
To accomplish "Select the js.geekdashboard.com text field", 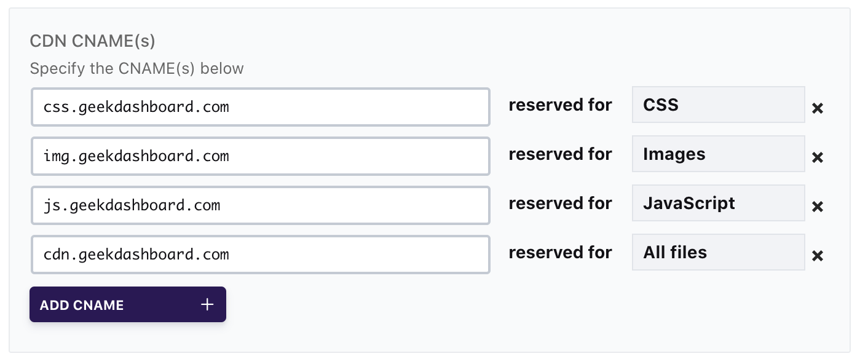I will click(261, 205).
